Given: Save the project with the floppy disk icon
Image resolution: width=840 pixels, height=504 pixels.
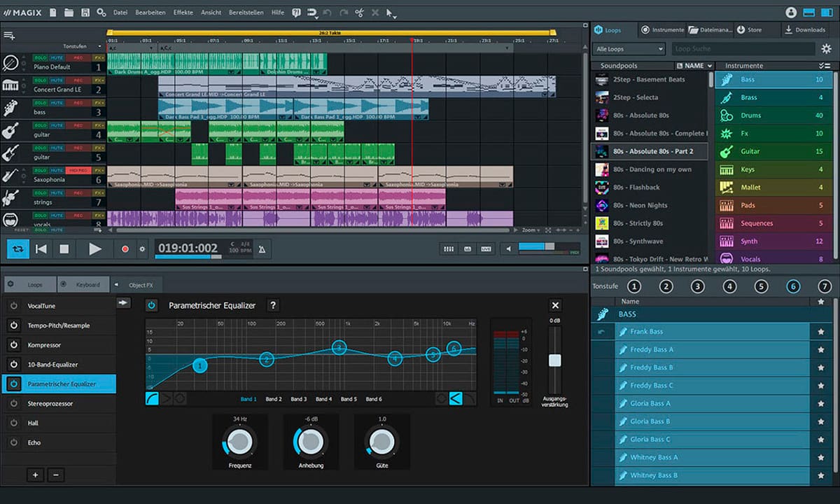Looking at the screenshot, I should click(85, 13).
